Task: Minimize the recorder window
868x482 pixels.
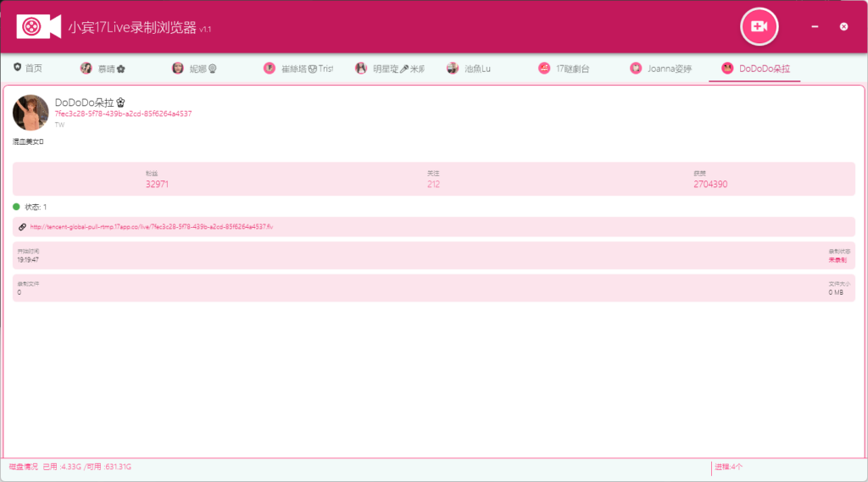Action: [x=815, y=27]
